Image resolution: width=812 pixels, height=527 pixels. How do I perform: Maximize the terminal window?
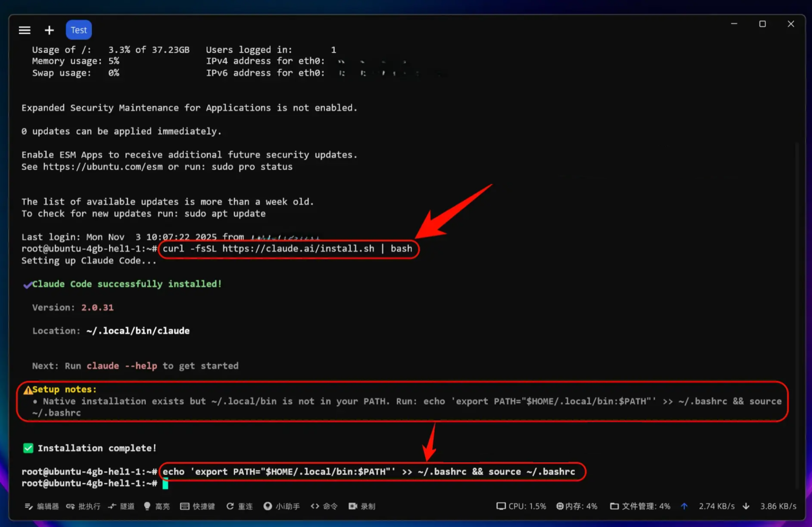pos(762,24)
